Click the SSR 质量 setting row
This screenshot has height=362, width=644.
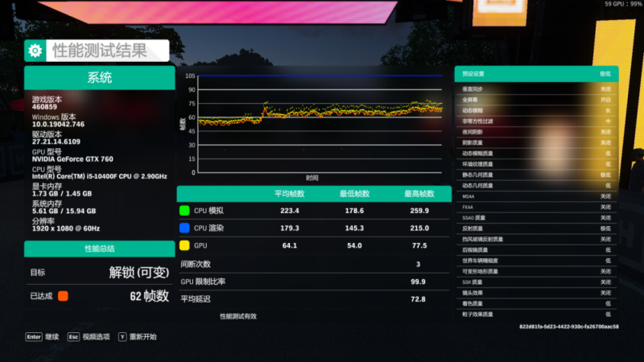pos(536,282)
